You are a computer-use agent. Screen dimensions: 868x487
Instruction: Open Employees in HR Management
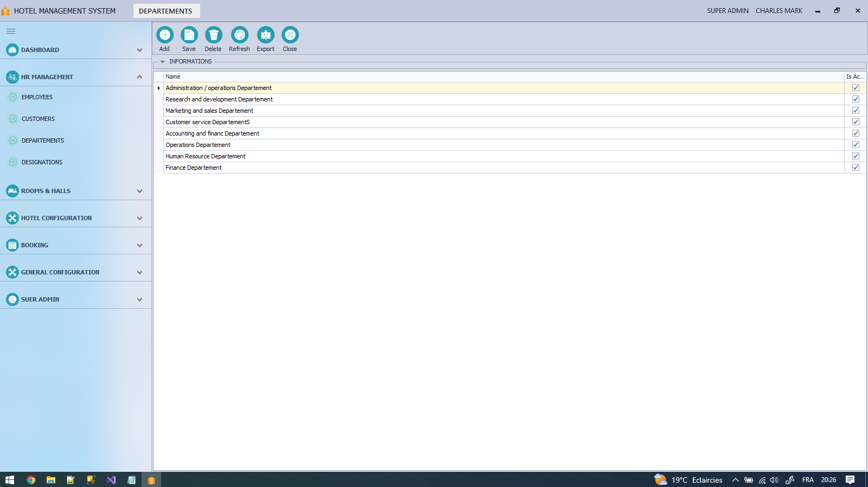37,97
